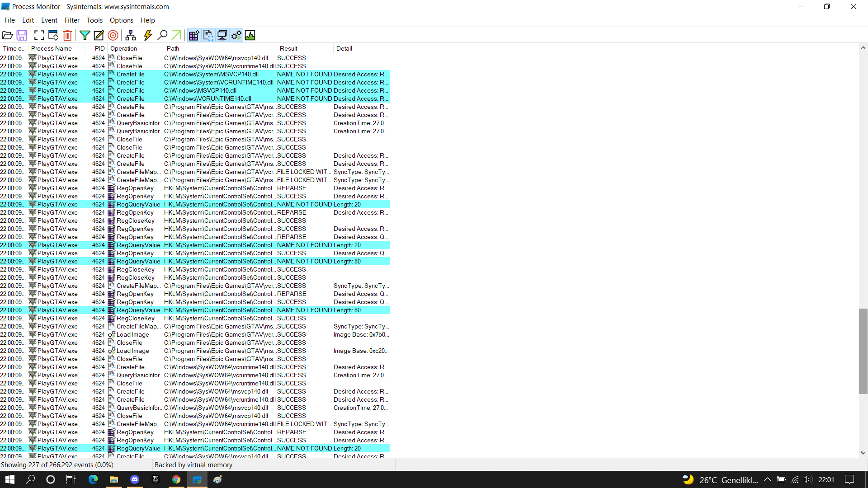Image resolution: width=868 pixels, height=488 pixels.
Task: Click the Capture events toolbar icon
Action: coord(39,35)
